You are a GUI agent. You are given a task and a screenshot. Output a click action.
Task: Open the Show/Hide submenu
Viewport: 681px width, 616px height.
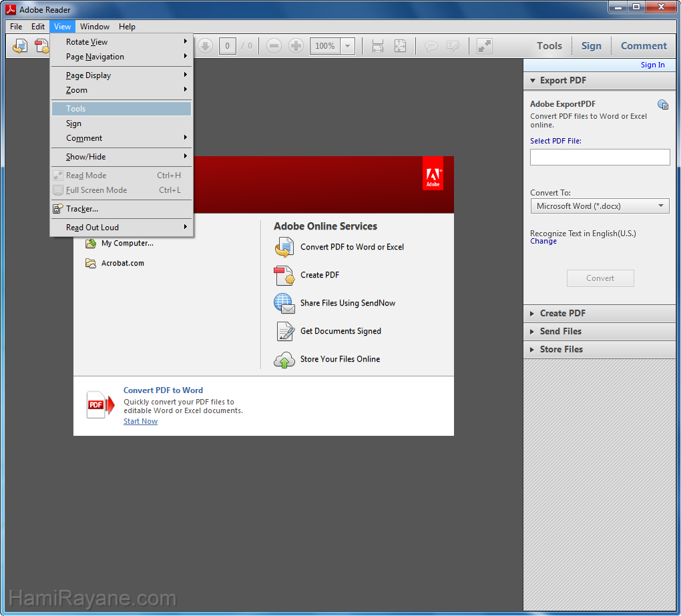click(x=122, y=157)
